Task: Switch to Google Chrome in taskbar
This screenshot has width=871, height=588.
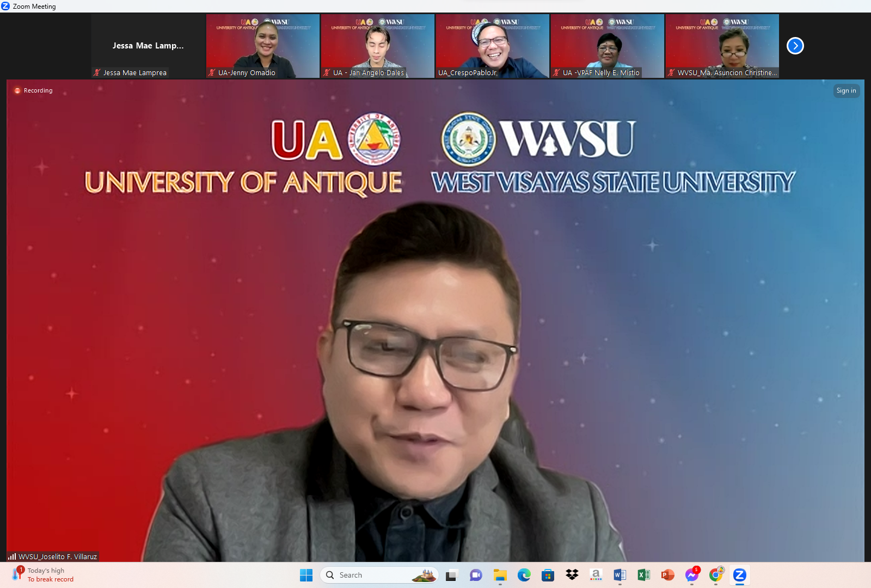Action: (716, 575)
